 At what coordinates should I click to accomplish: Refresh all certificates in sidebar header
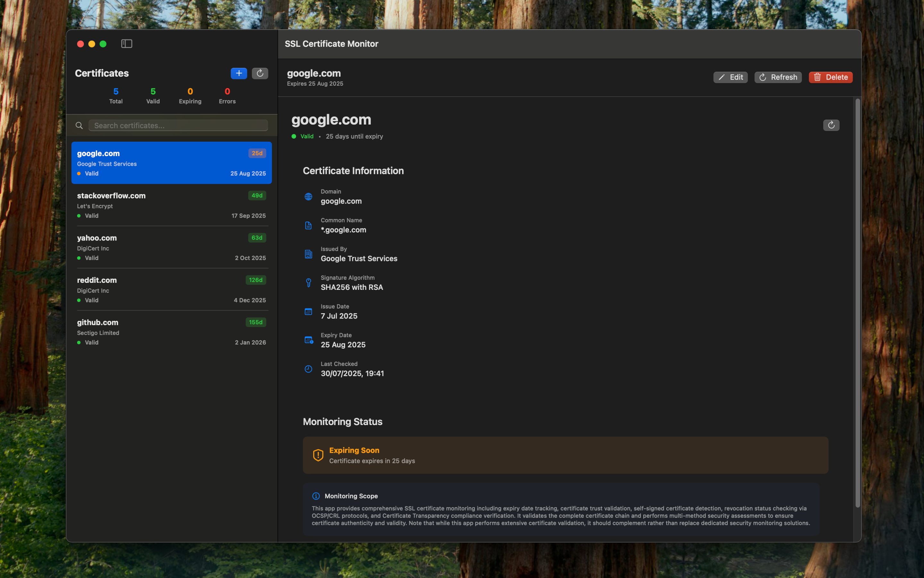pyautogui.click(x=260, y=73)
